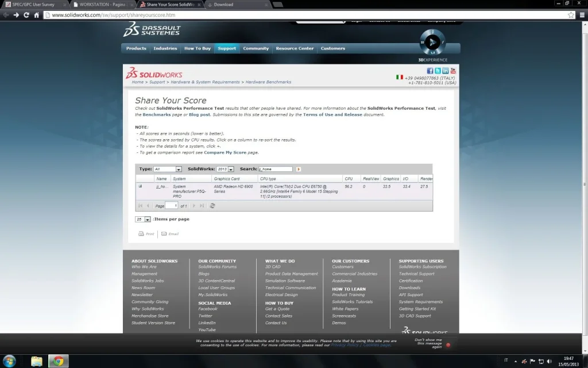Click the Chrome icon in the taskbar

[58, 361]
